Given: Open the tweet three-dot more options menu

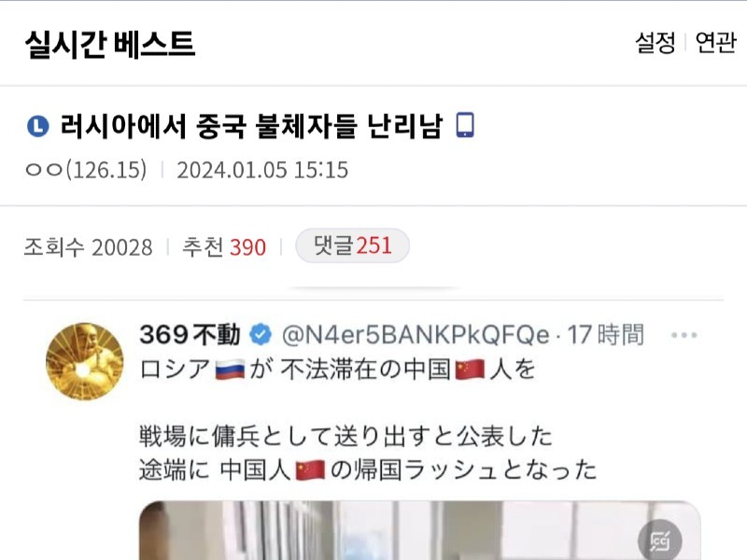Looking at the screenshot, I should coord(684,335).
